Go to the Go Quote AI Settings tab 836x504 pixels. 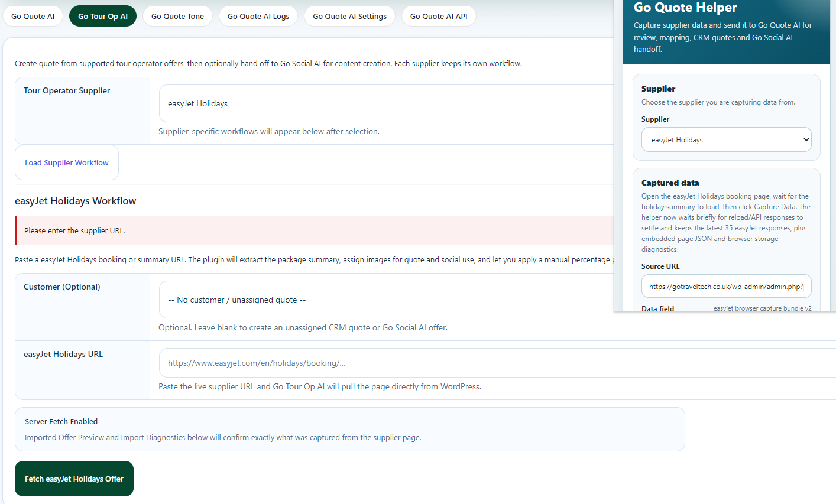(x=349, y=16)
